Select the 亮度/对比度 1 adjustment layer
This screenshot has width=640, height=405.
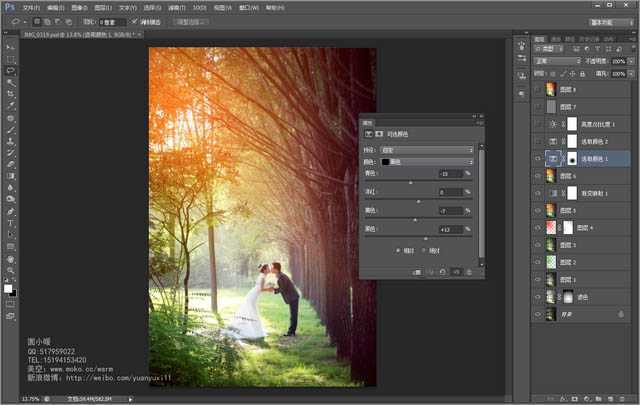click(x=581, y=124)
